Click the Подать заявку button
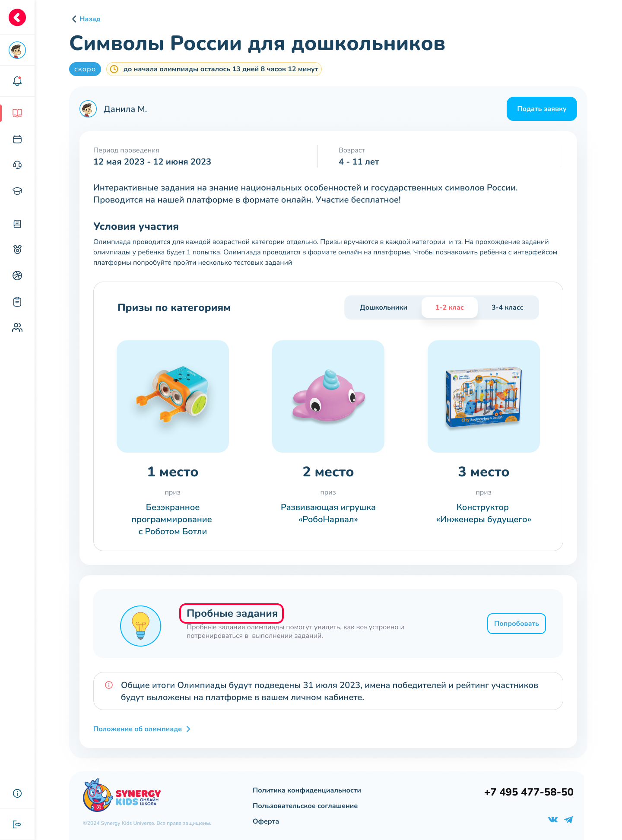Image resolution: width=622 pixels, height=840 pixels. [x=542, y=109]
